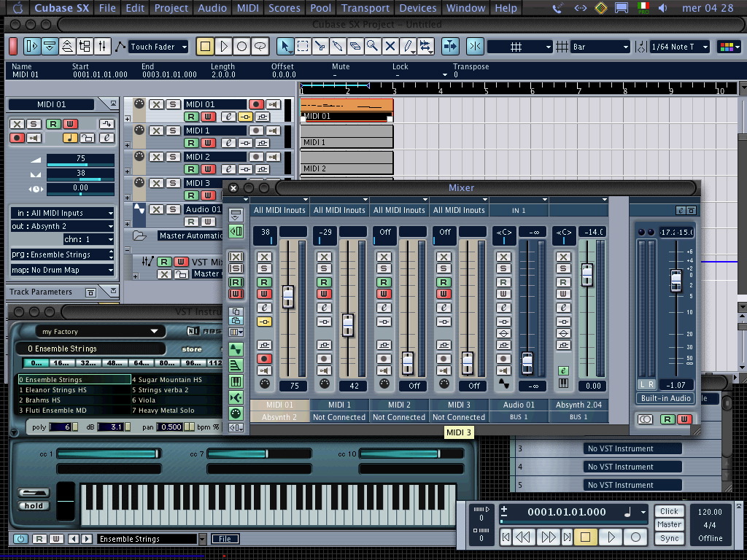Click the Record button on the transport panel

(x=635, y=537)
